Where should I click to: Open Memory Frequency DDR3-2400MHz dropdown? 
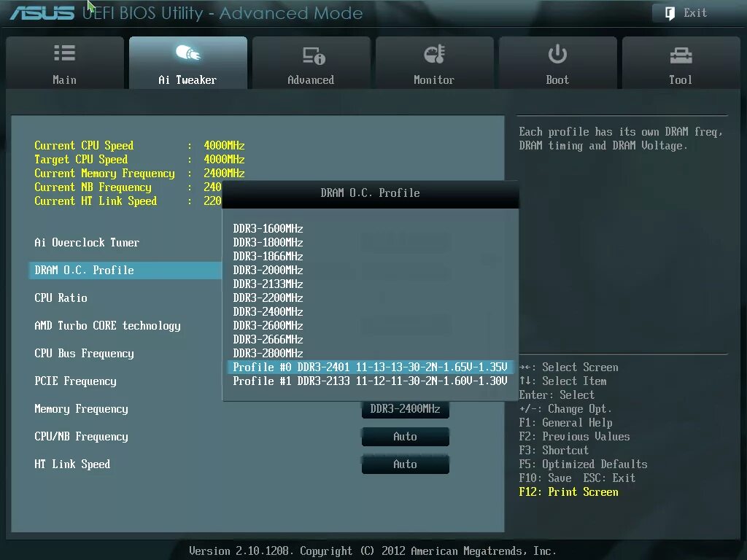[406, 409]
